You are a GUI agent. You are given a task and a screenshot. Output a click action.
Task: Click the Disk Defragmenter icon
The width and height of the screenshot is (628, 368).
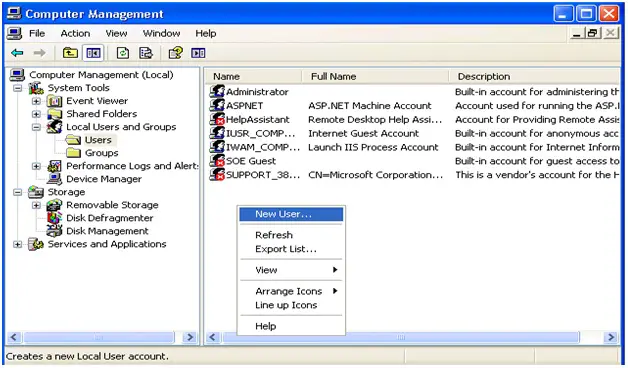54,218
